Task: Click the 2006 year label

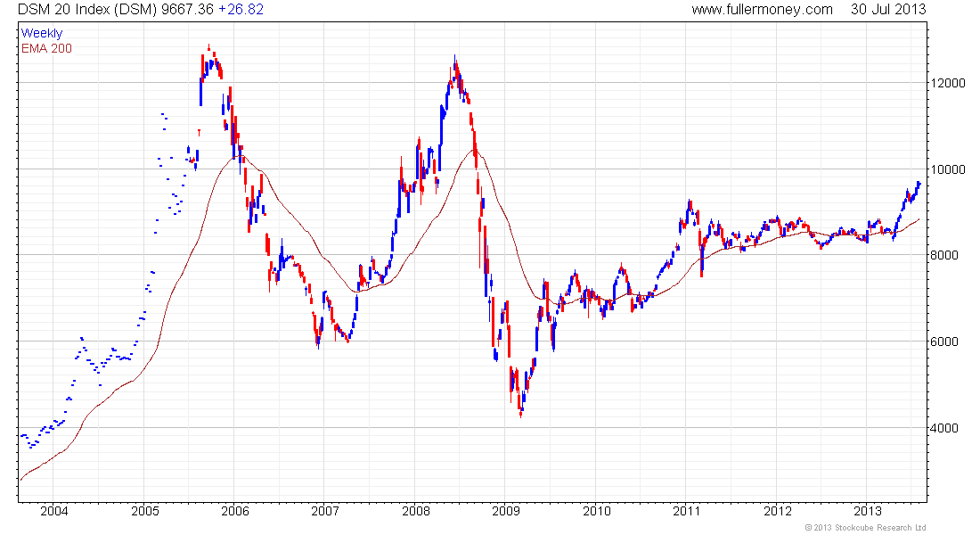Action: click(x=235, y=511)
